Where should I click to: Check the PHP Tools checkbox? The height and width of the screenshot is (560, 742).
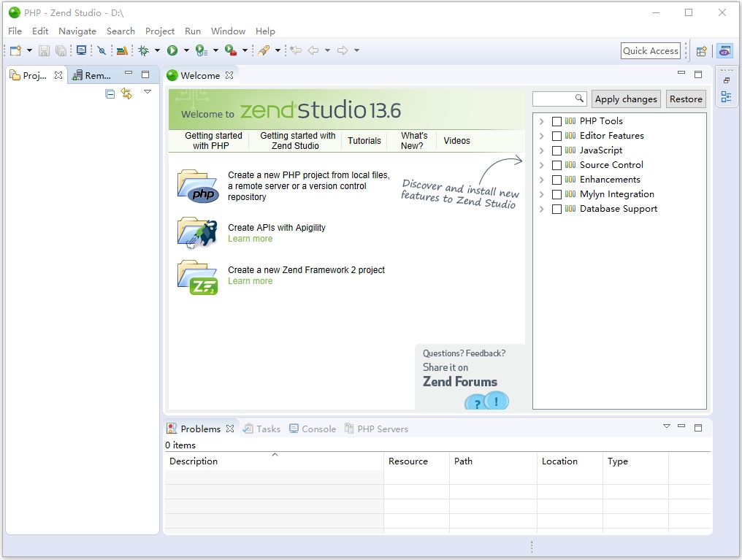[556, 121]
